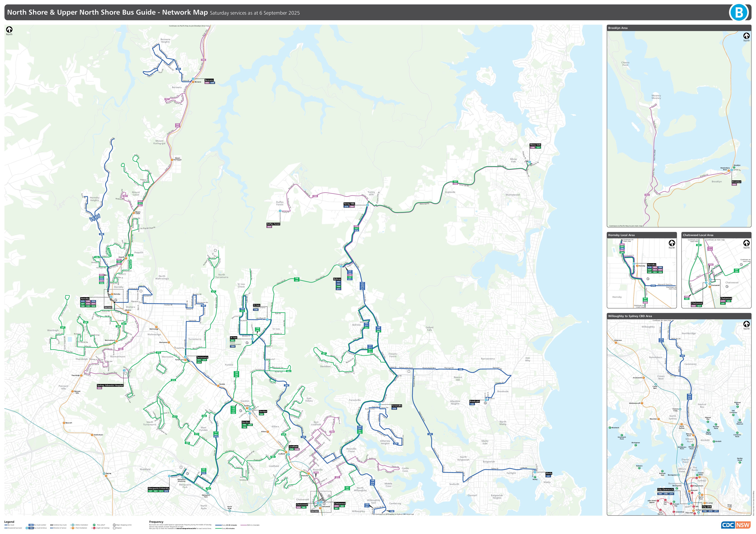Select the train station marker at Turramurra
The height and width of the screenshot is (534, 756).
(x=185, y=360)
